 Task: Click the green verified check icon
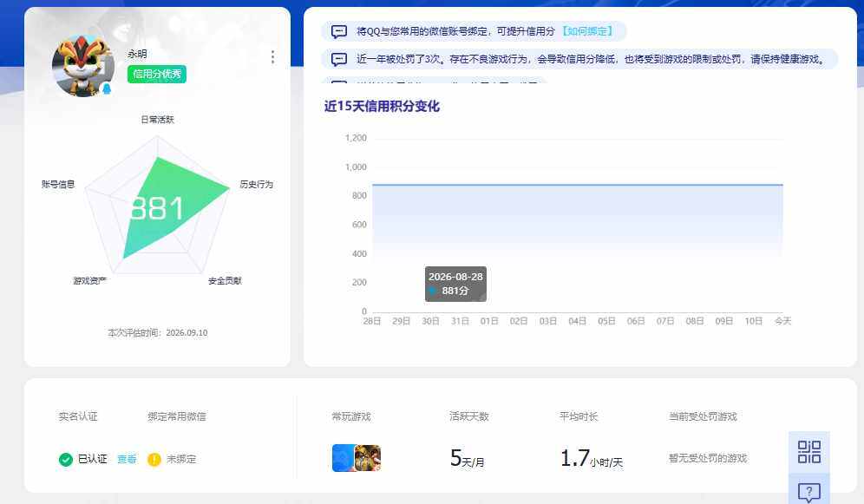coord(66,459)
